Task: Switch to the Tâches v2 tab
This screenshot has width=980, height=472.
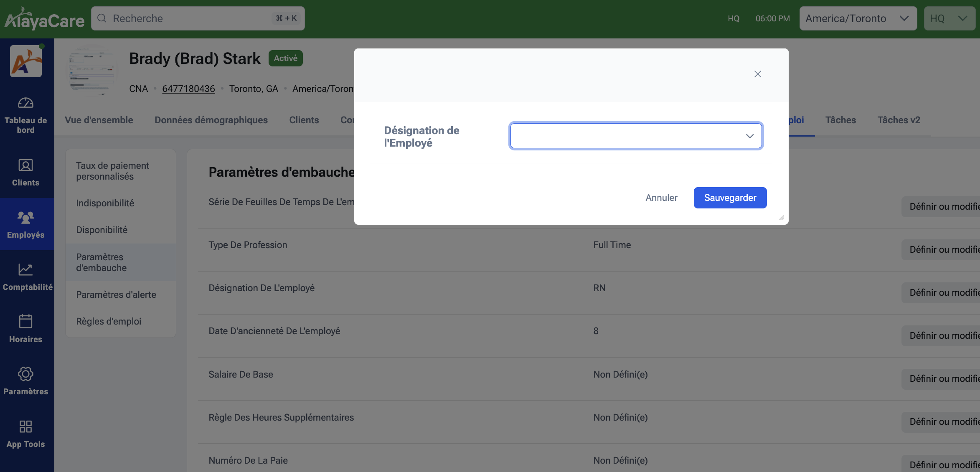Action: (x=899, y=120)
